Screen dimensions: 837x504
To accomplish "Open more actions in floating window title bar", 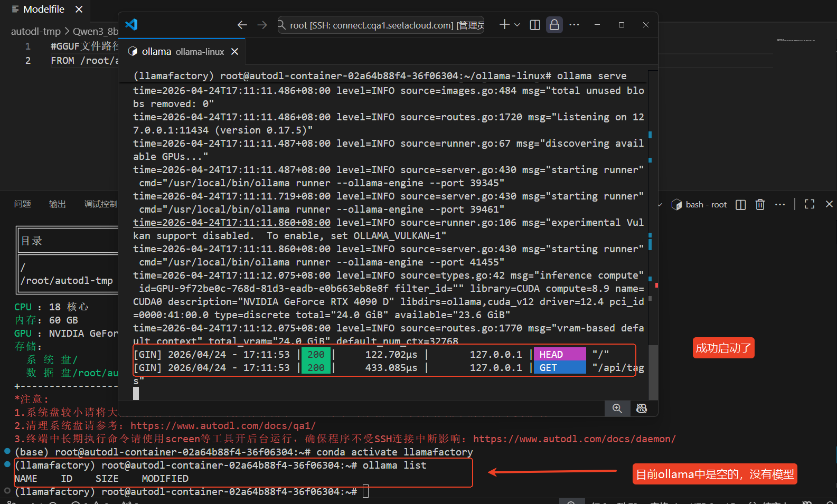I will pos(575,25).
